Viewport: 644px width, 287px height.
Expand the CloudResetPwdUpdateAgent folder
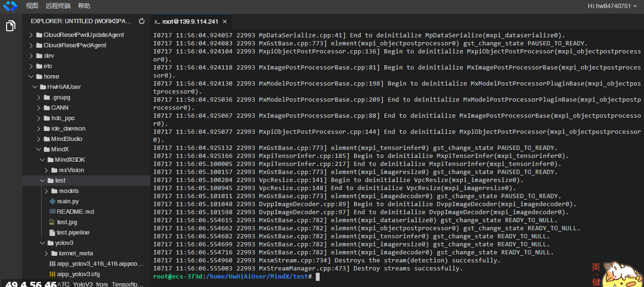[83, 35]
